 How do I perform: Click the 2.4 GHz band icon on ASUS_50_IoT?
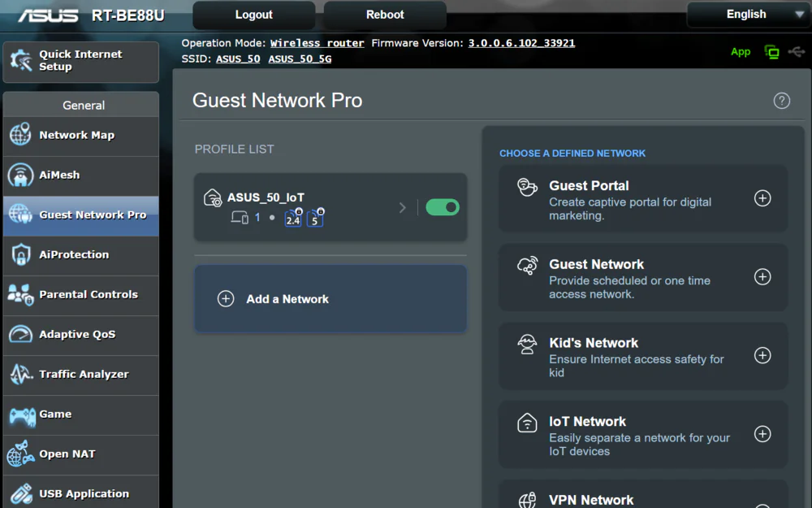293,218
